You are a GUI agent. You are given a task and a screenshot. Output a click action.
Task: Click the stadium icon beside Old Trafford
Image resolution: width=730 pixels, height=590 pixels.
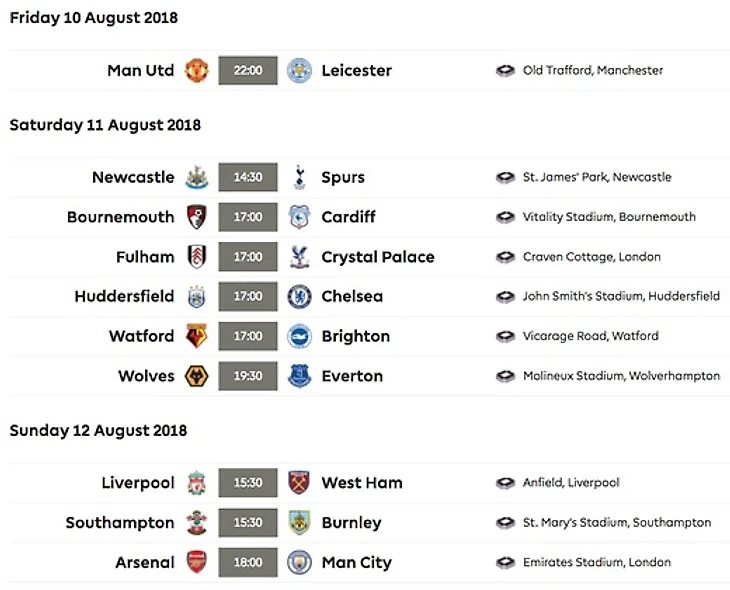(506, 71)
